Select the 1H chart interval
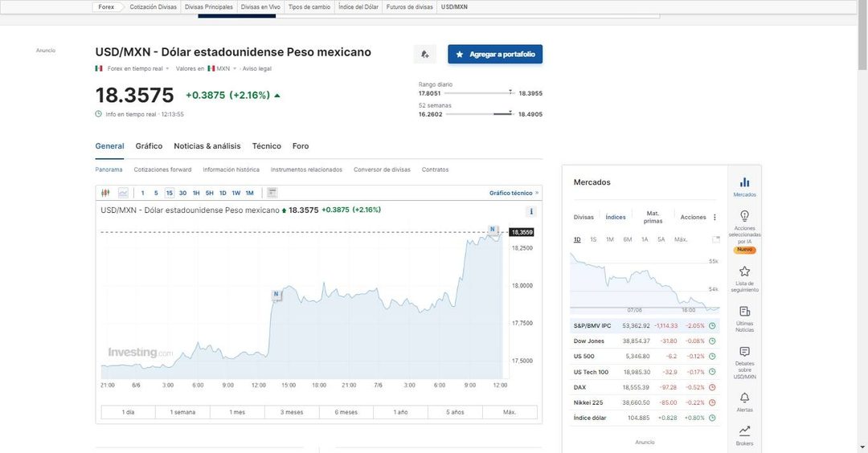Viewport: 868px width, 453px height. (196, 193)
